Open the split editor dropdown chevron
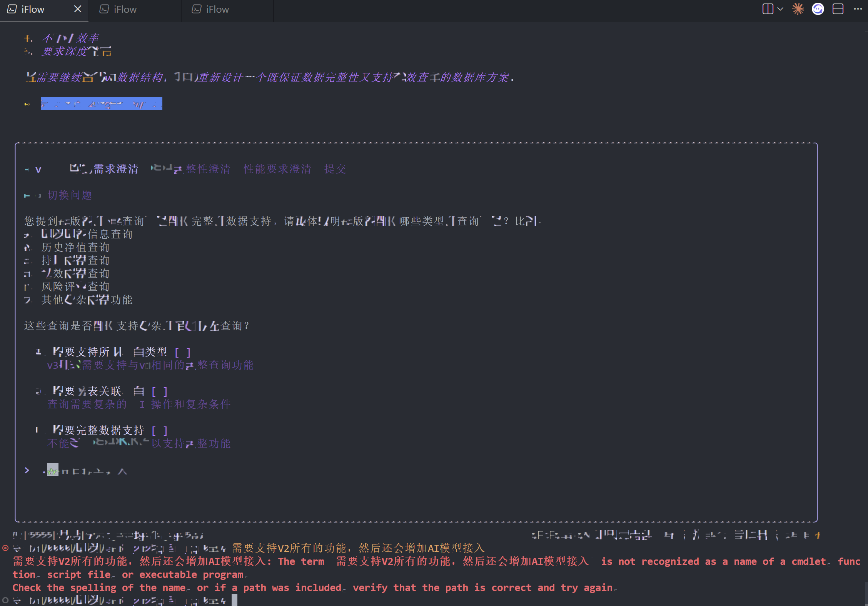The image size is (868, 606). 780,9
